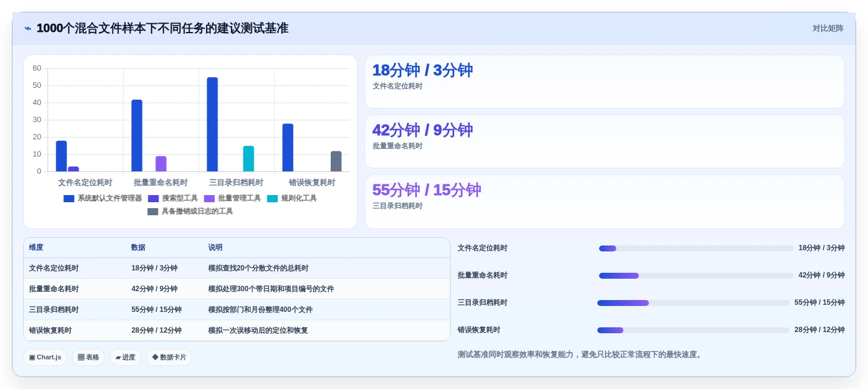The width and height of the screenshot is (868, 389).
Task: Click description 模拟一次误移动后的定位和恢复
Action: (258, 331)
